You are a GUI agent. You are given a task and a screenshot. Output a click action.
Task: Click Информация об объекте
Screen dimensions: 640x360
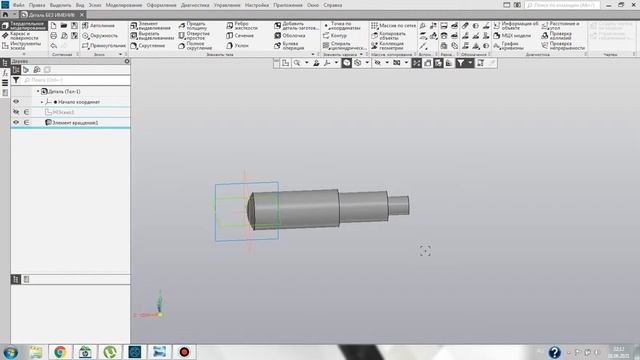[x=516, y=26]
